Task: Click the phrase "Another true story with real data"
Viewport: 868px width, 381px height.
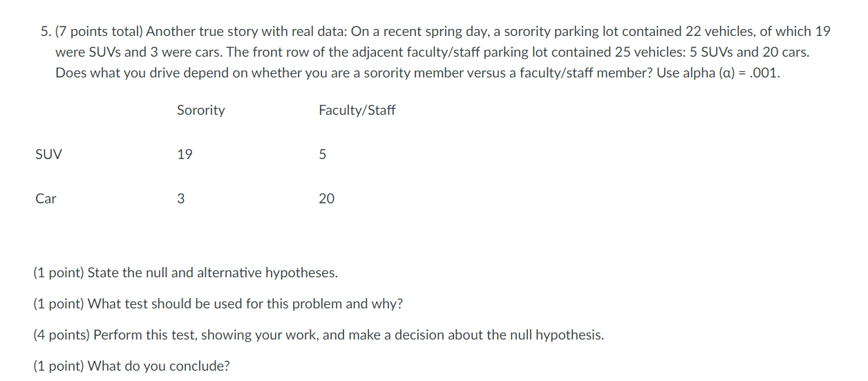Action: click(x=248, y=31)
